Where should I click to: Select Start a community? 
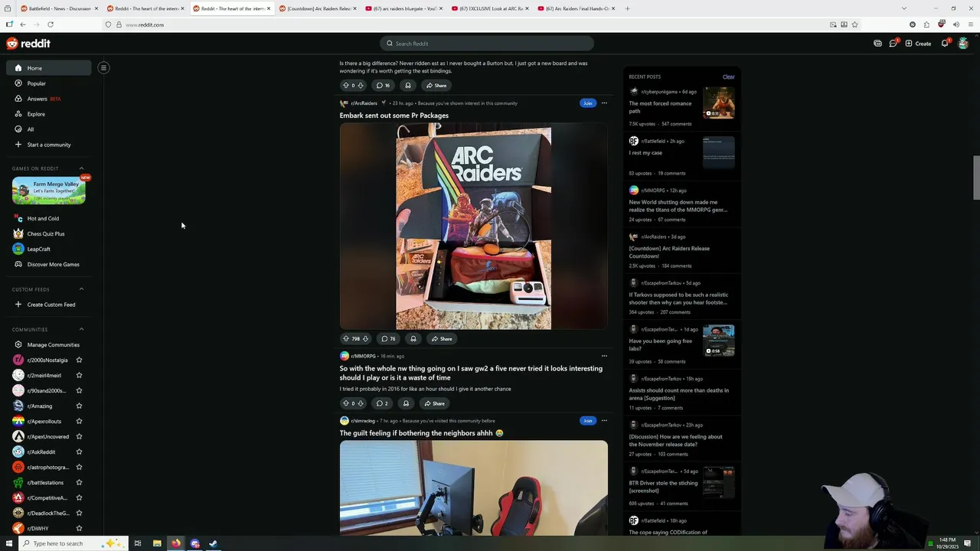pos(47,145)
